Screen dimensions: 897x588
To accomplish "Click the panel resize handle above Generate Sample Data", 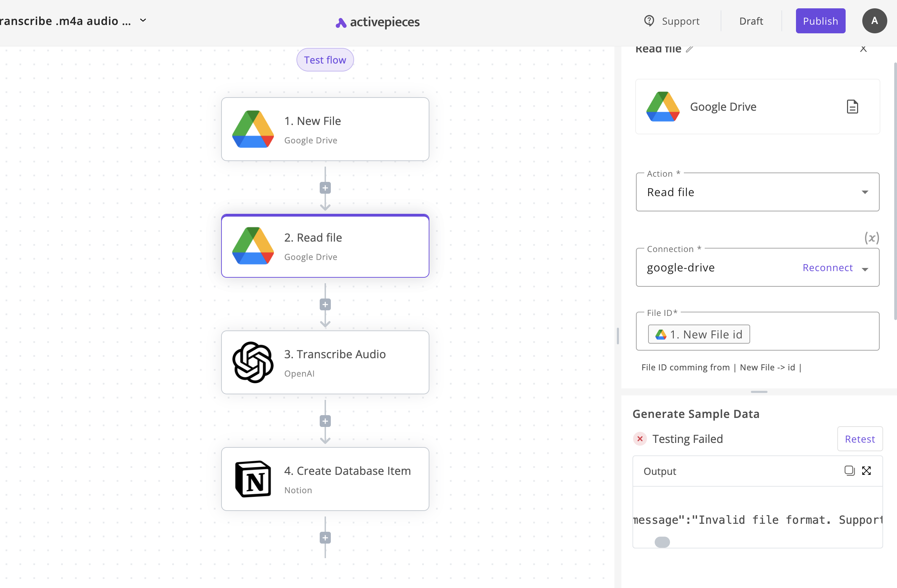I will click(759, 392).
